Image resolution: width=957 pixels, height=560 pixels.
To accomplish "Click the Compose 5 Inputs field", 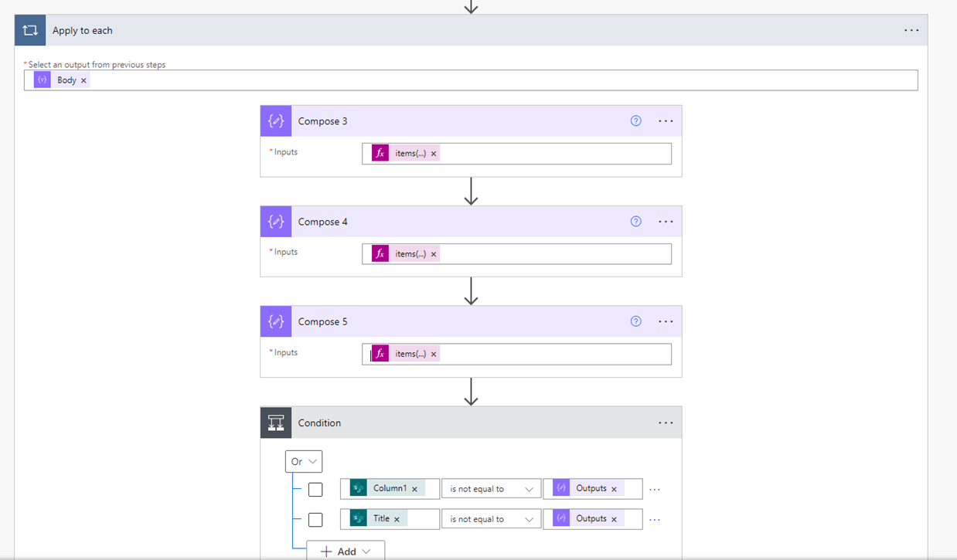I will click(x=516, y=354).
